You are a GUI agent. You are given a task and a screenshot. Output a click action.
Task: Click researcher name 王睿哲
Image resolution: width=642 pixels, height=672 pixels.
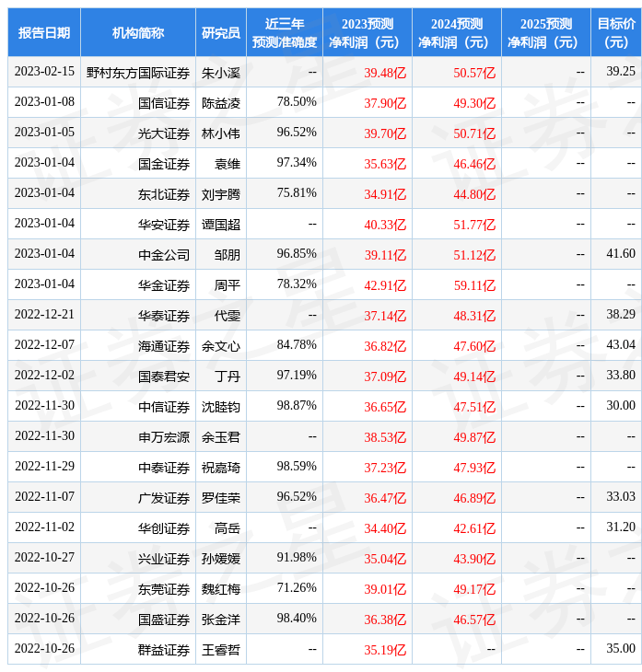click(x=221, y=650)
